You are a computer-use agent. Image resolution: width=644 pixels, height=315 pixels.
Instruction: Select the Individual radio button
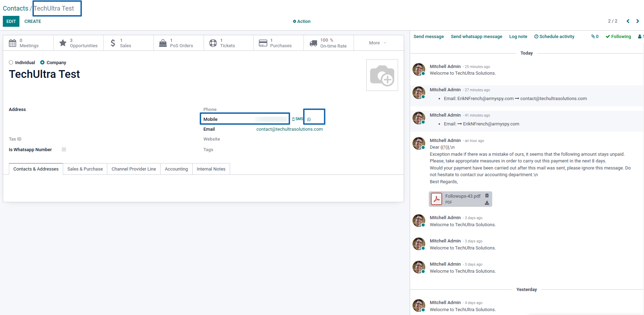(x=11, y=62)
